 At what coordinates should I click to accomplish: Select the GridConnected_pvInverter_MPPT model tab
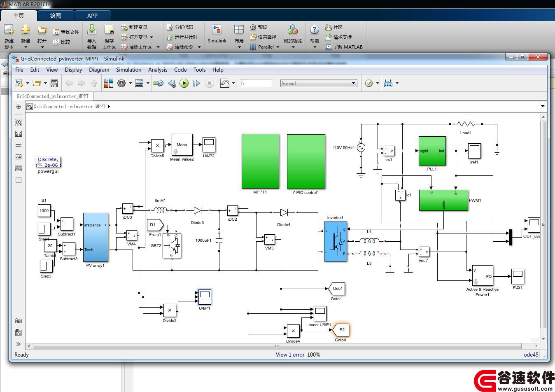click(x=52, y=96)
